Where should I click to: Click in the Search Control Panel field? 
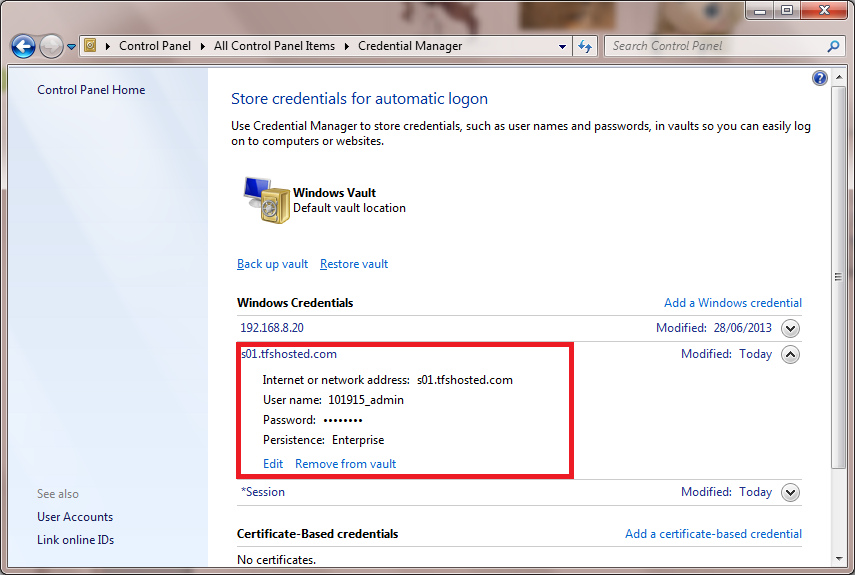pyautogui.click(x=715, y=46)
